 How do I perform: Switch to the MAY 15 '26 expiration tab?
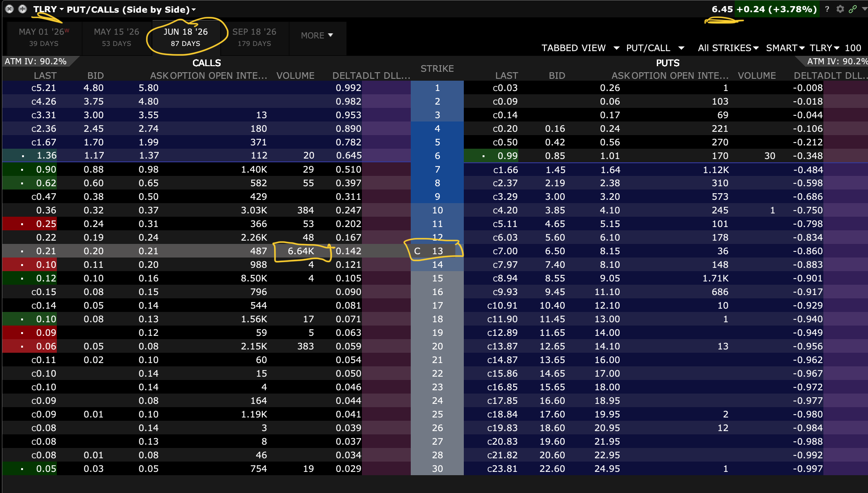pos(116,37)
